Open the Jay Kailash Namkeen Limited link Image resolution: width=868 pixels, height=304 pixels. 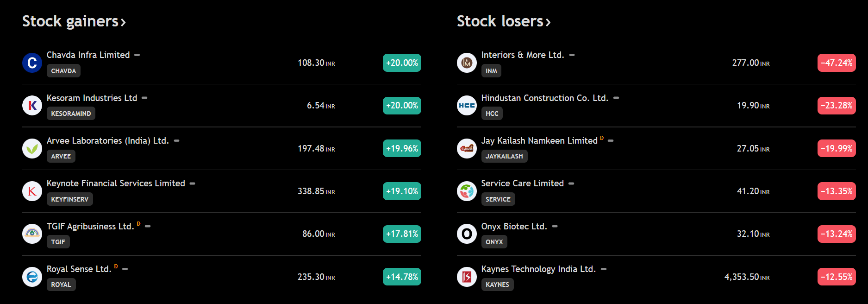pyautogui.click(x=539, y=140)
